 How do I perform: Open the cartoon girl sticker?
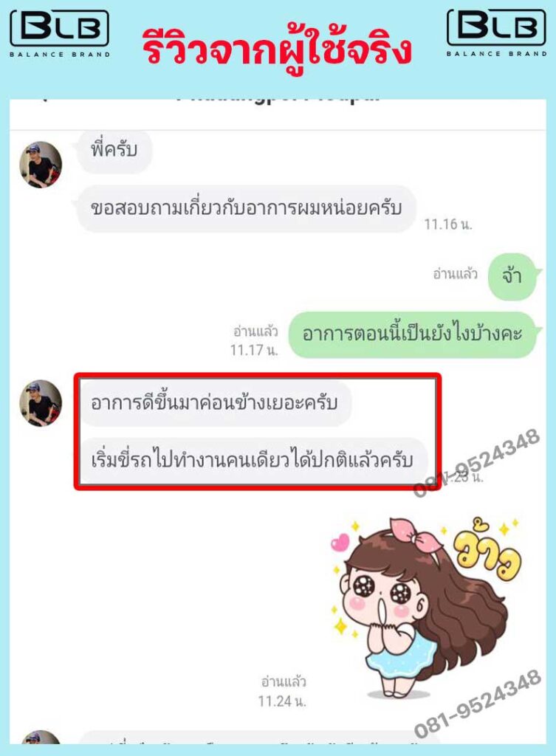point(426,608)
